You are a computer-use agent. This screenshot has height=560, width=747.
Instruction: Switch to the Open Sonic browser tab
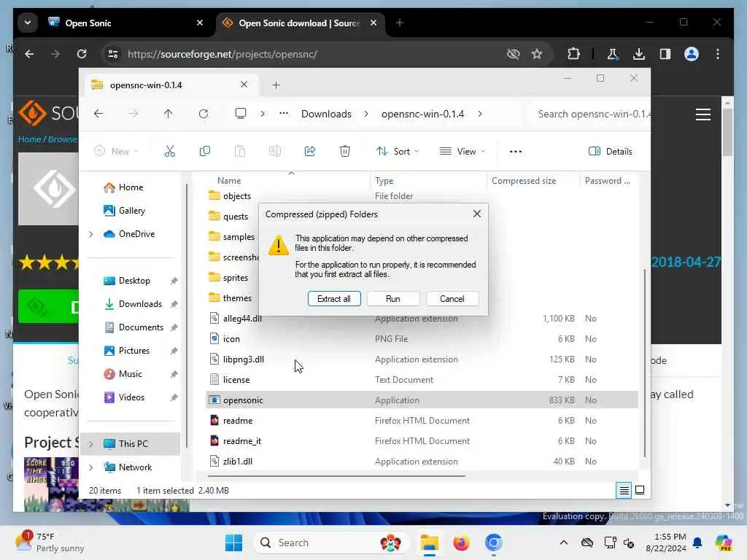[126, 23]
